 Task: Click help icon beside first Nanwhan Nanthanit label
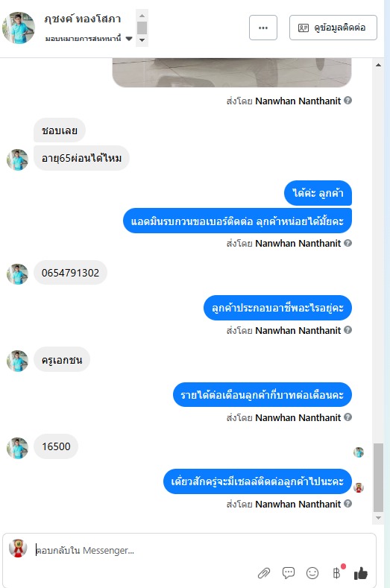pos(348,101)
